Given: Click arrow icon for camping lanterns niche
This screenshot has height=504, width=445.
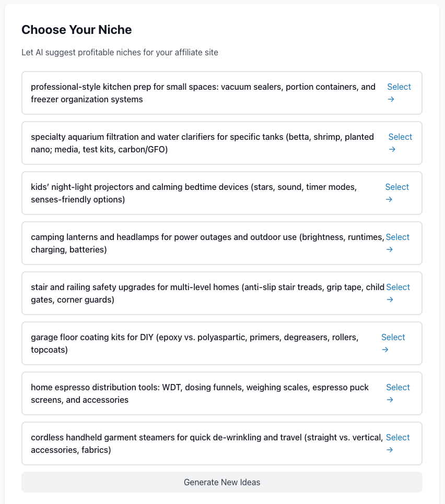Looking at the screenshot, I should coord(389,249).
